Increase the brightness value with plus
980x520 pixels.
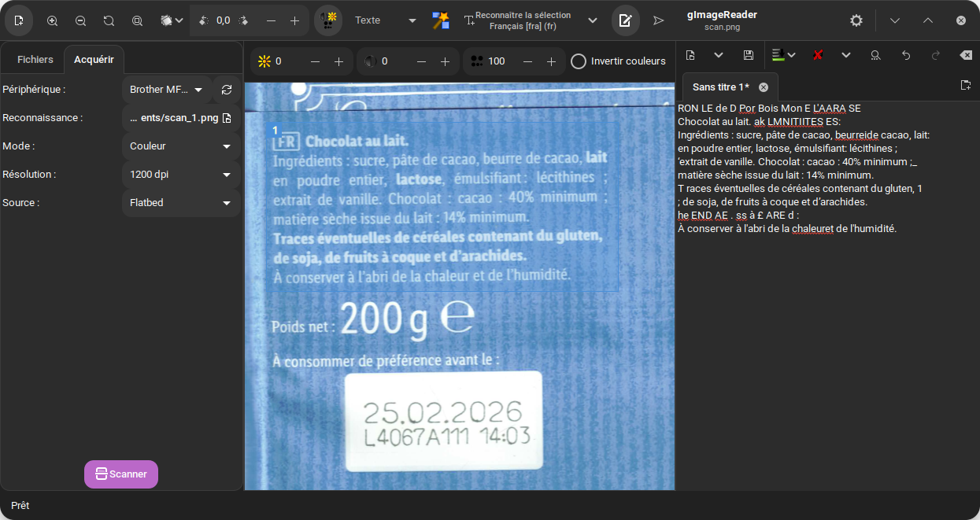coord(338,61)
